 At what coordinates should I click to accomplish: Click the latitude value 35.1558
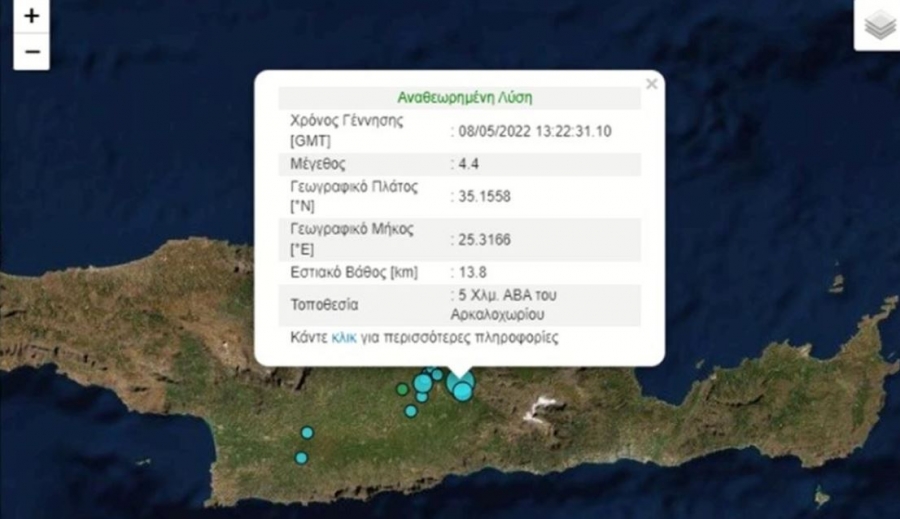click(484, 197)
